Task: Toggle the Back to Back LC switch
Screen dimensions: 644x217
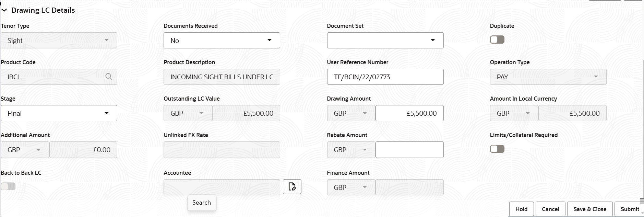Action: [x=8, y=186]
